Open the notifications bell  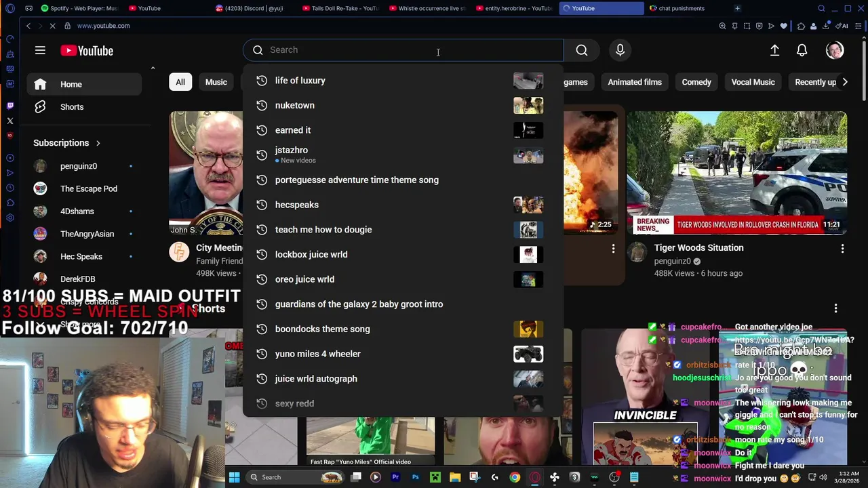coord(802,50)
